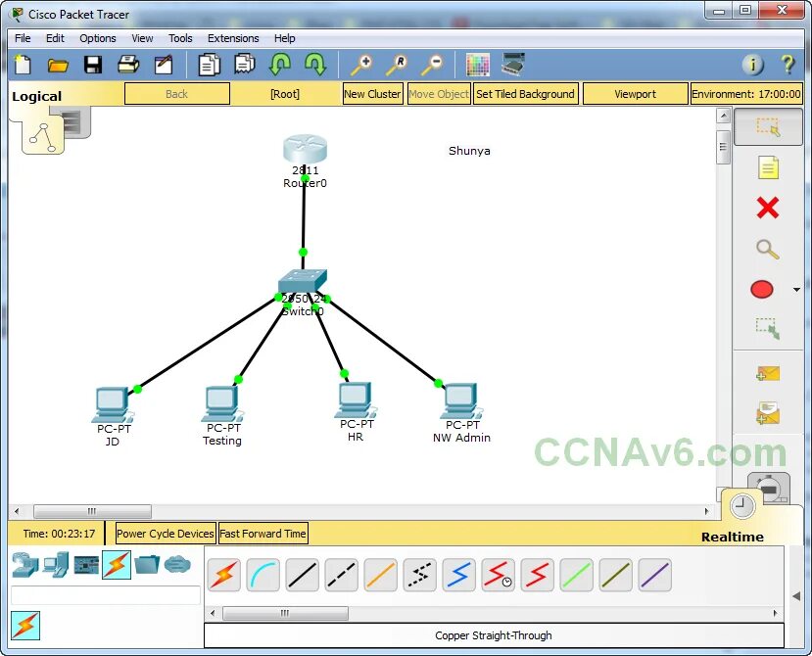The height and width of the screenshot is (656, 812).
Task: Create a new file with New icon
Action: click(x=23, y=65)
